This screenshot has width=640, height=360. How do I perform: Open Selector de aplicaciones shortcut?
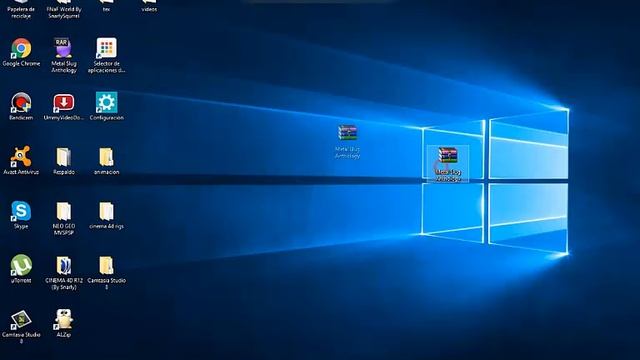coord(107,56)
